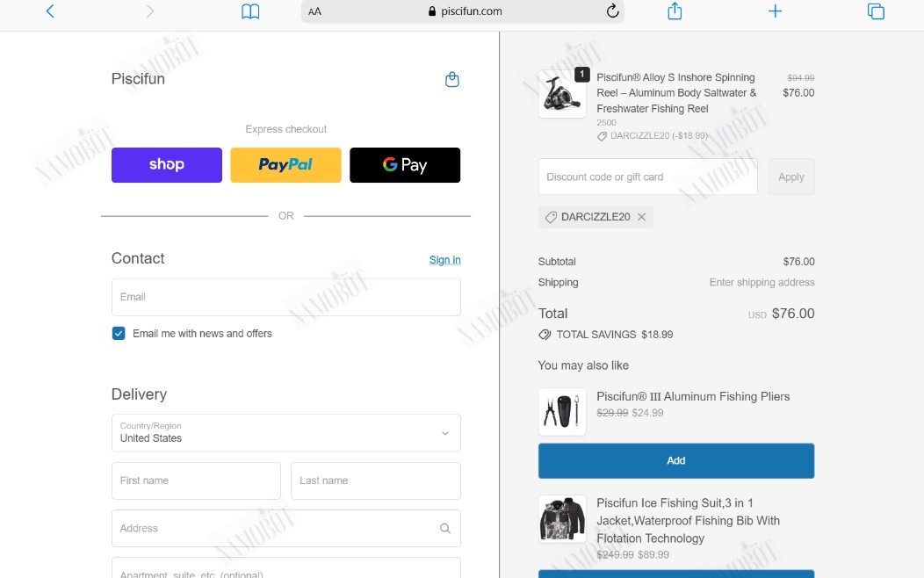
Task: Click the Email contact field
Action: [285, 297]
